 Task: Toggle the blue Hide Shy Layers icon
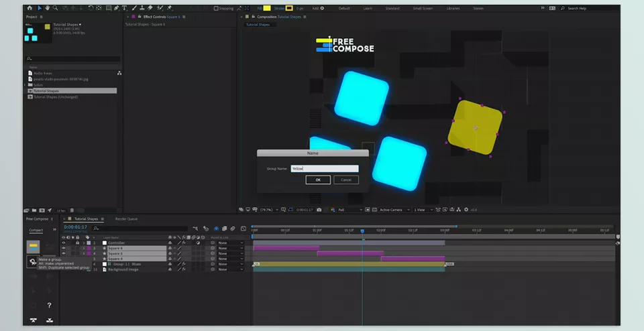point(216,228)
